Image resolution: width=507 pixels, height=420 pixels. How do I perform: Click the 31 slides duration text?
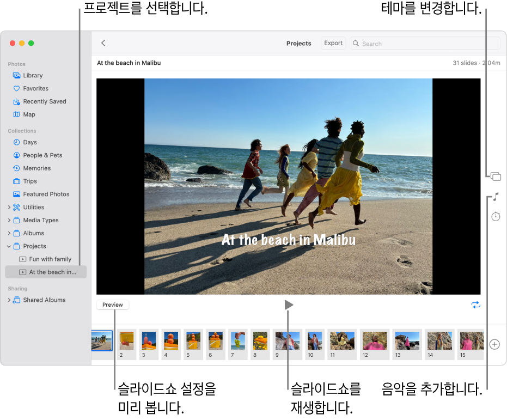pyautogui.click(x=476, y=63)
